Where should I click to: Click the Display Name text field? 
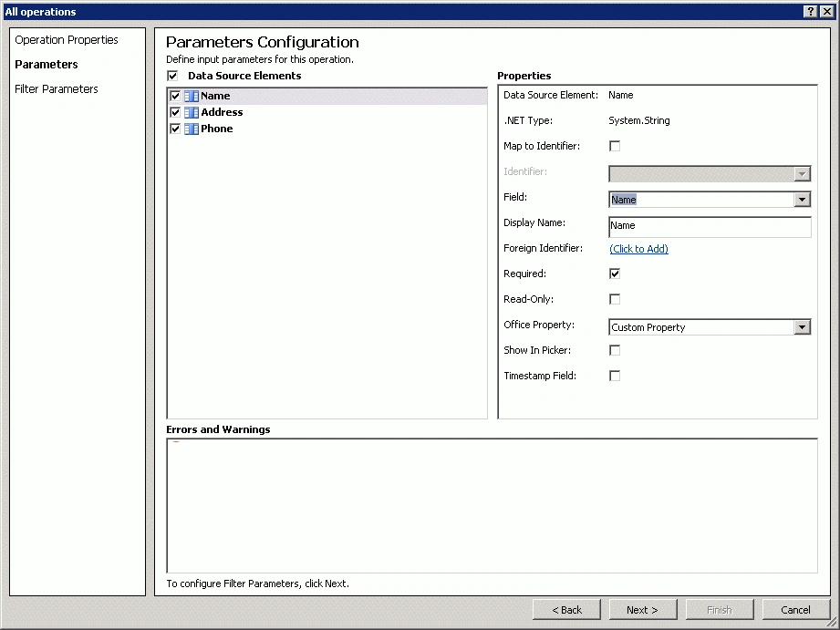710,226
